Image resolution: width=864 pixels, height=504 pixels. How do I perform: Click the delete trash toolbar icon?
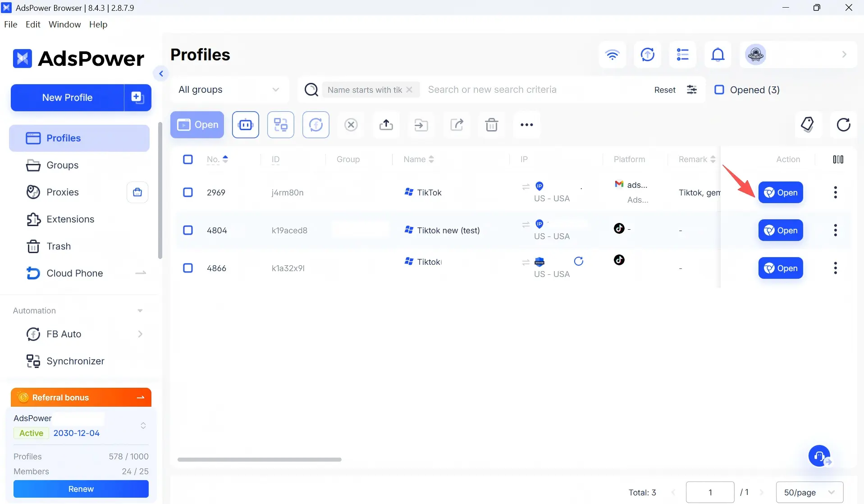492,125
